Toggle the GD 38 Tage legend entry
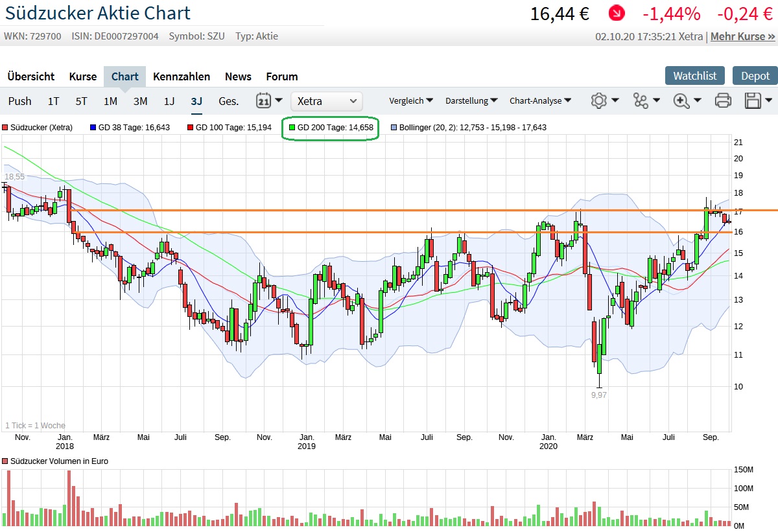Viewport: 778px width, 532px height. (x=130, y=128)
